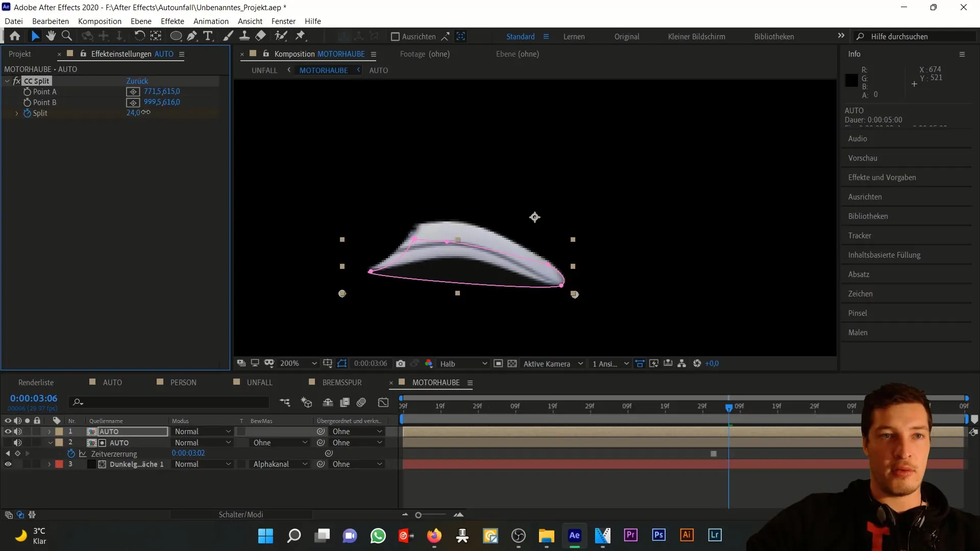Click the reset exposure icon

tap(697, 364)
